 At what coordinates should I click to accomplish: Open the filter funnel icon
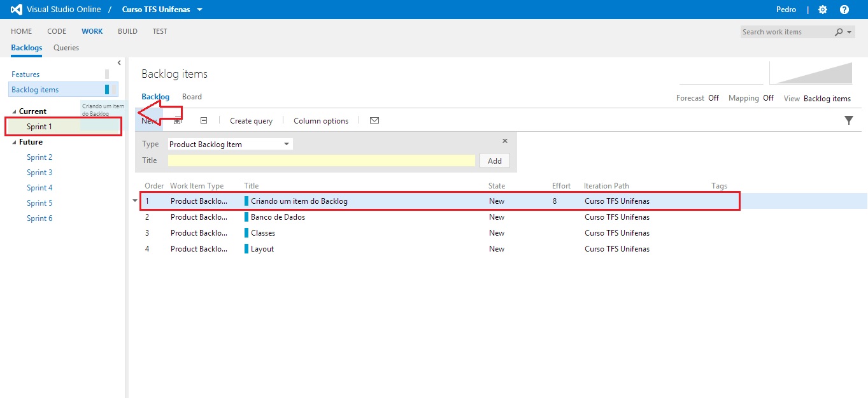tap(849, 120)
